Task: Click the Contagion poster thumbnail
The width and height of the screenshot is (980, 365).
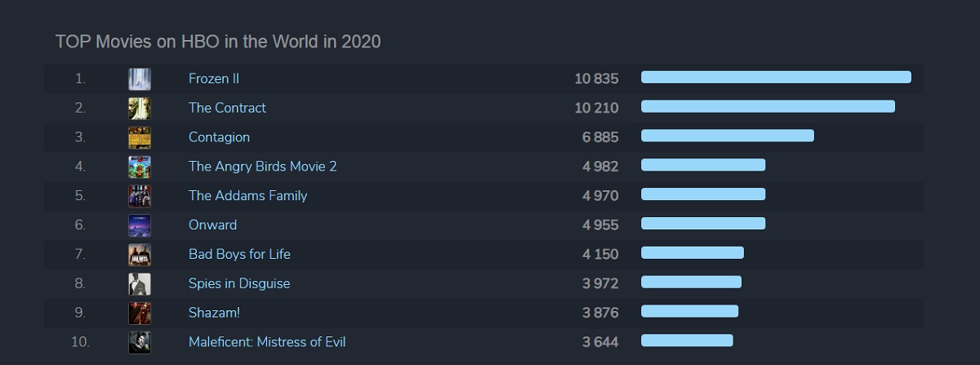Action: click(x=139, y=138)
